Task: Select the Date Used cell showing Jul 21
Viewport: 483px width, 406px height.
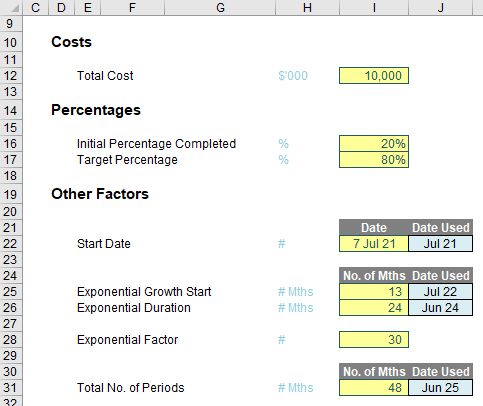Action: [440, 244]
